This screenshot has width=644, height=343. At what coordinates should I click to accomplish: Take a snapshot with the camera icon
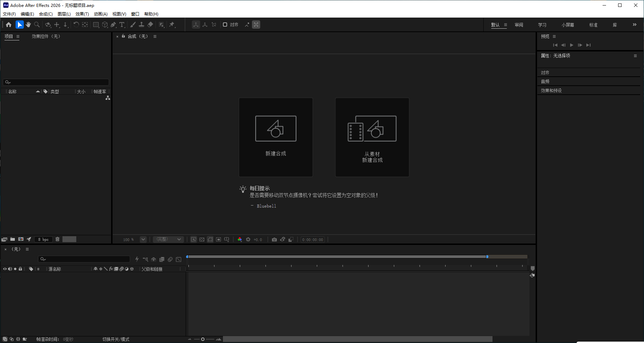click(274, 239)
